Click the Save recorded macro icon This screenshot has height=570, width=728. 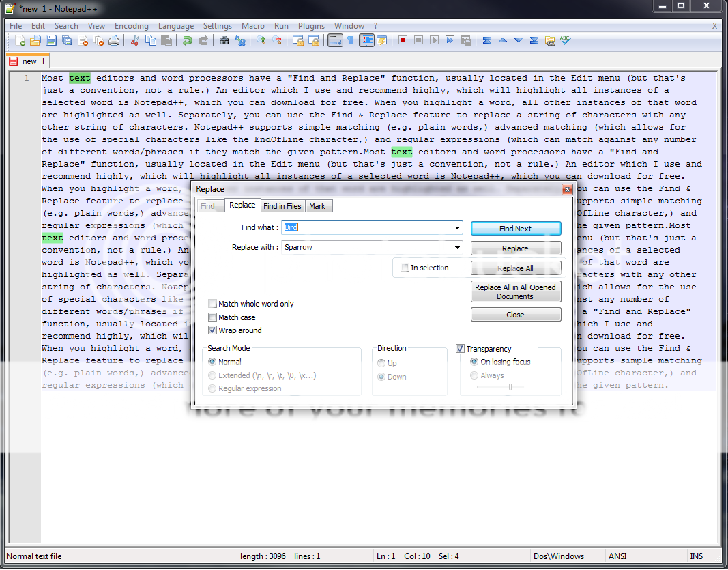(x=466, y=41)
